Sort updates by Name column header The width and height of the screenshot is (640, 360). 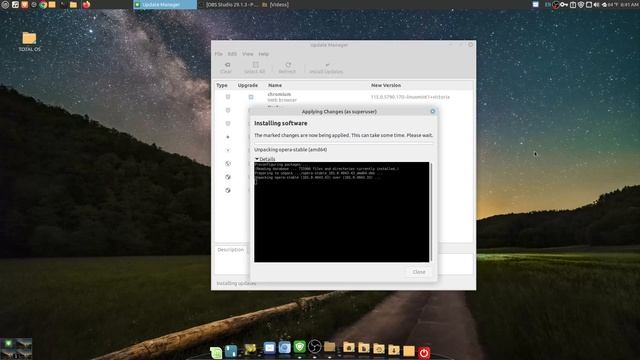275,85
